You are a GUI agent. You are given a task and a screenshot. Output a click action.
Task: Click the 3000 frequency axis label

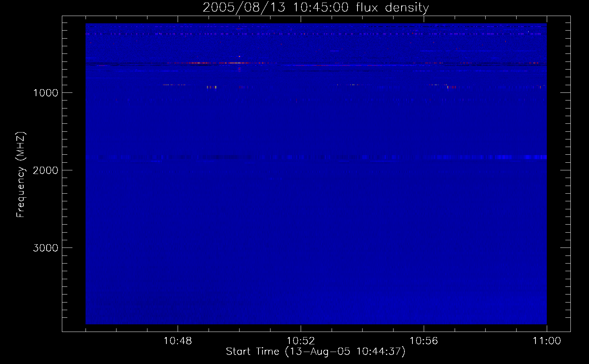[46, 248]
